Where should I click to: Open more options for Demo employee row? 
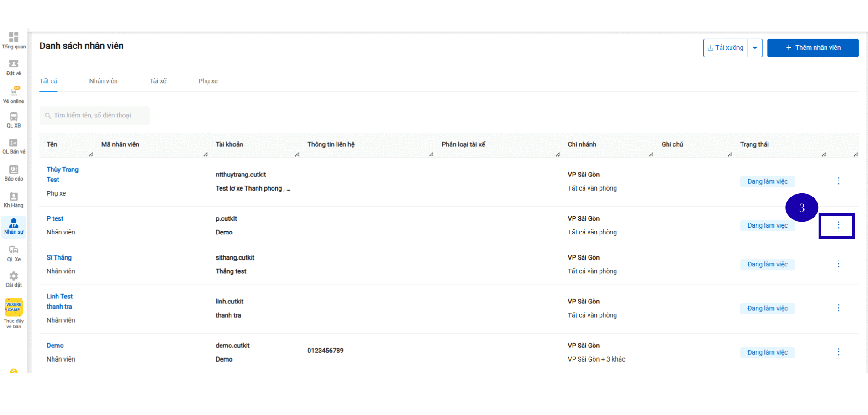[838, 352]
